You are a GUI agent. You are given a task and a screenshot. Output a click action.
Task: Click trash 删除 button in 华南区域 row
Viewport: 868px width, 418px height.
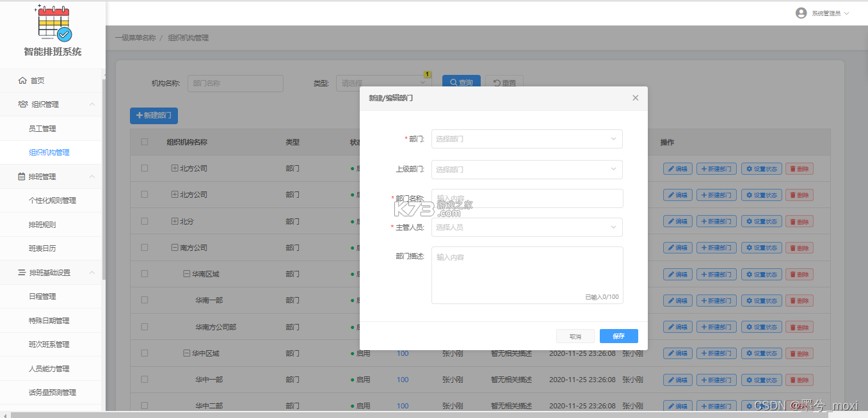[x=799, y=274]
